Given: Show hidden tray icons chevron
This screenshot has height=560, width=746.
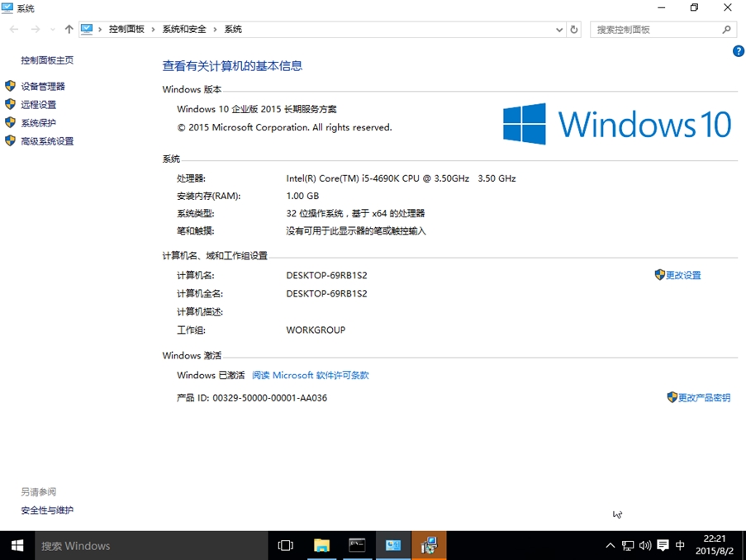Looking at the screenshot, I should [610, 546].
